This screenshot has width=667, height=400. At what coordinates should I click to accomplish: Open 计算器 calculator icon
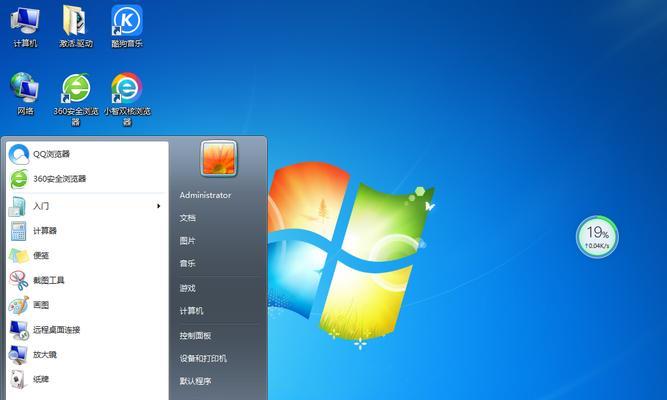[18, 231]
